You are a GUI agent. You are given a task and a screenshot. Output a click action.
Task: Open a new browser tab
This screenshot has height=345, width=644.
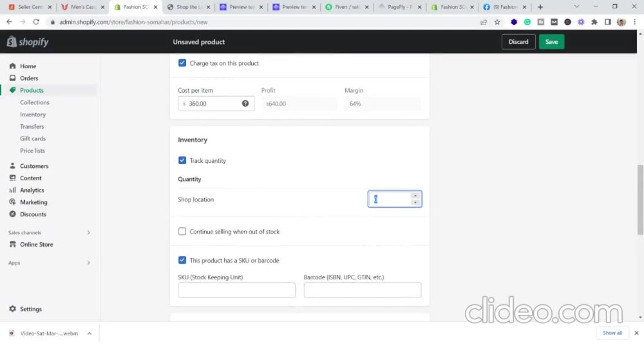(x=540, y=7)
